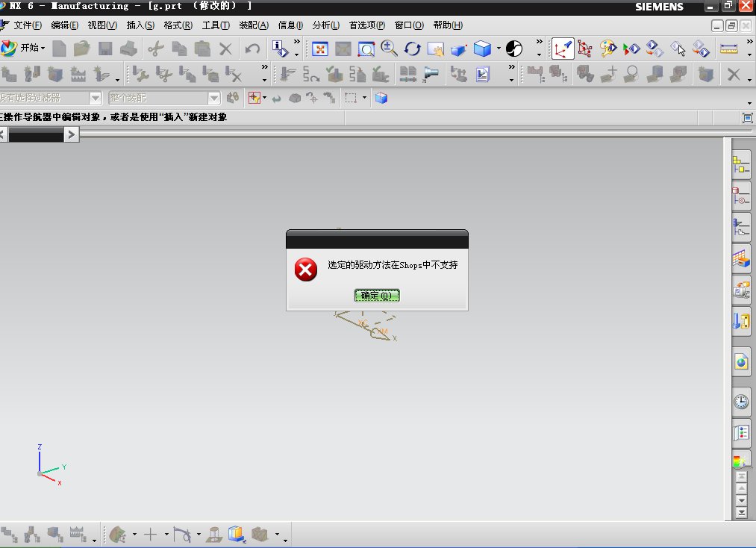Open the Internet Explorer sidebar tab
The height and width of the screenshot is (548, 756).
741,361
